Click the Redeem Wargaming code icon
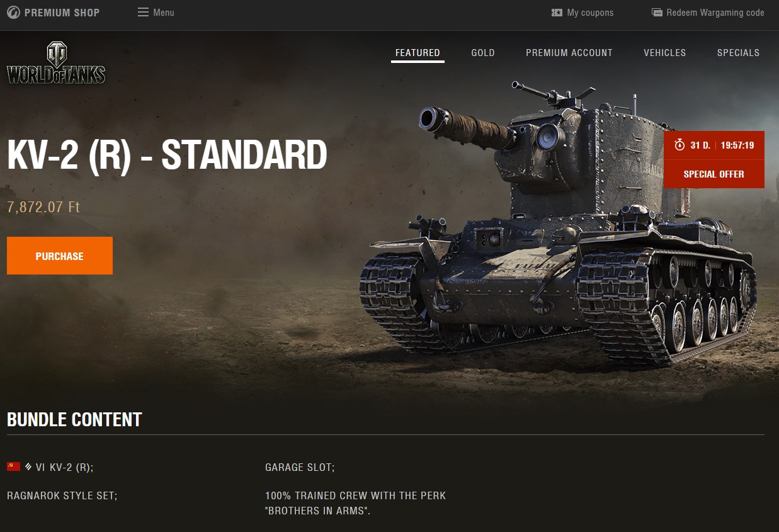 (x=657, y=13)
